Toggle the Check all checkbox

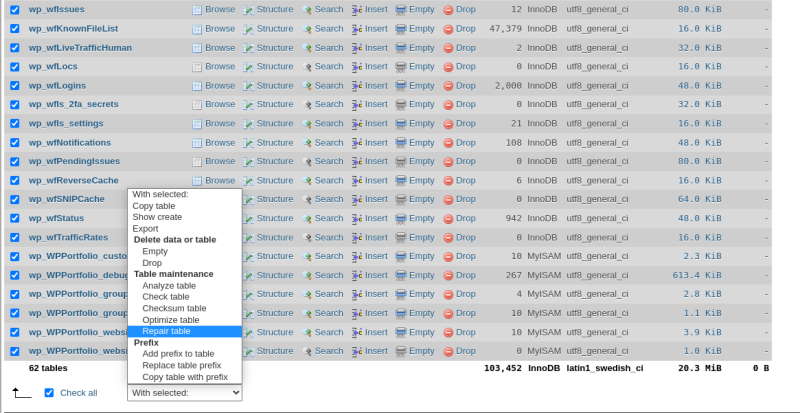pos(49,393)
